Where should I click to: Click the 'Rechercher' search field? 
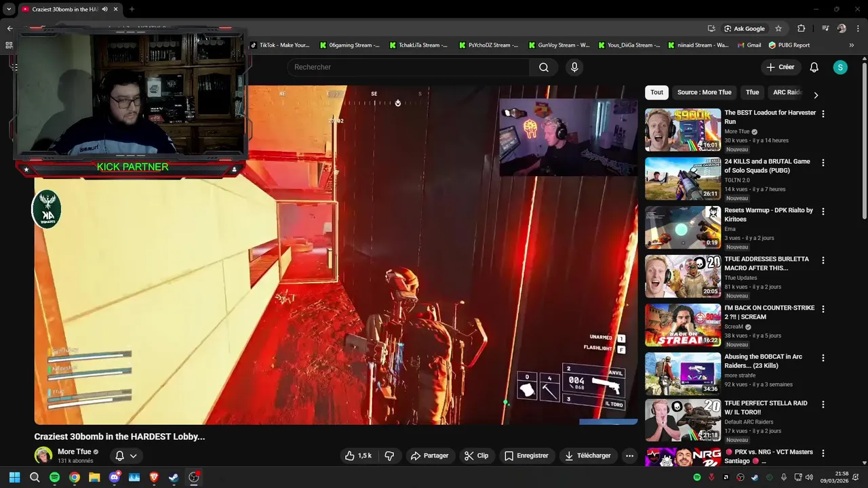click(409, 67)
